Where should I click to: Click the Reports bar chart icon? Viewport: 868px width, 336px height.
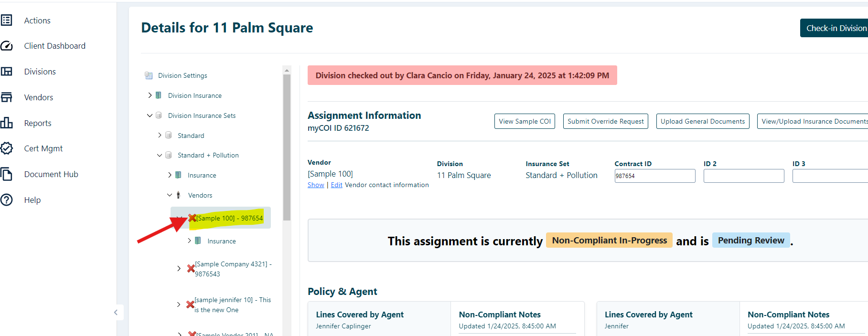[7, 123]
